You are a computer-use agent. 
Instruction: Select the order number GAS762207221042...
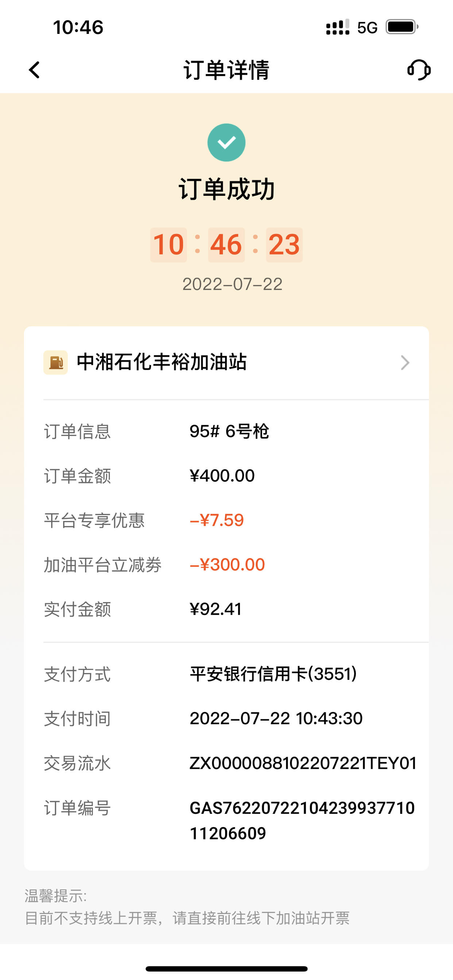point(302,820)
